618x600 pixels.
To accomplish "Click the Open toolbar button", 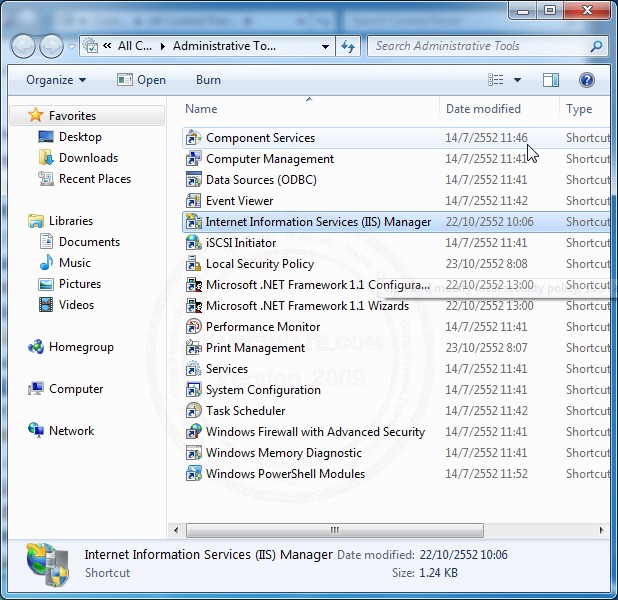I will pos(141,80).
